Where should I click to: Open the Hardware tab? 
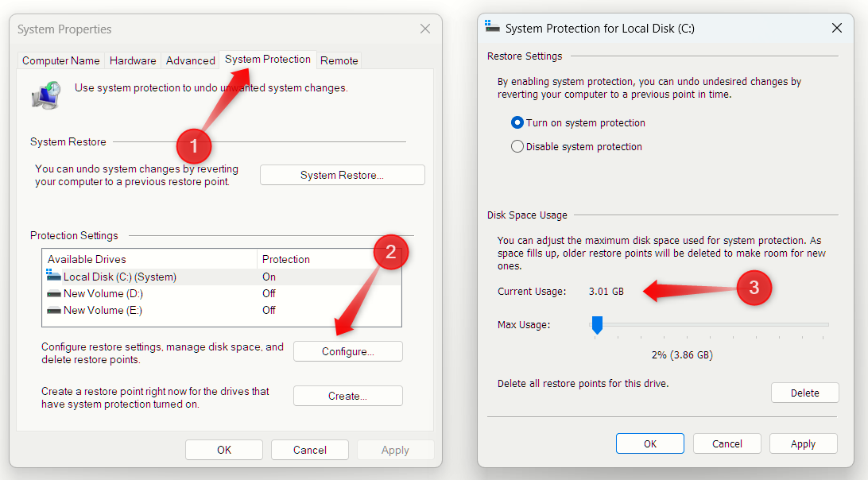pos(133,60)
